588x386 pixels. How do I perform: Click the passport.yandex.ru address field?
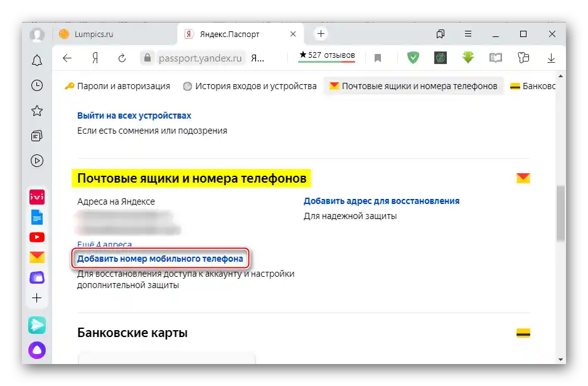point(200,58)
